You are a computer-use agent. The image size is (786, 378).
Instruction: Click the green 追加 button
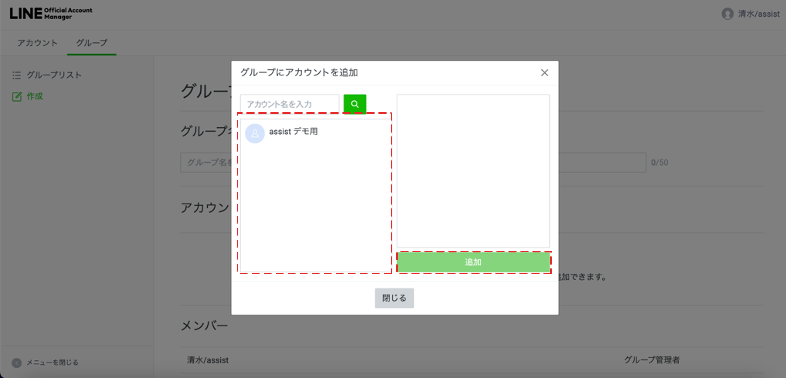[x=473, y=262]
